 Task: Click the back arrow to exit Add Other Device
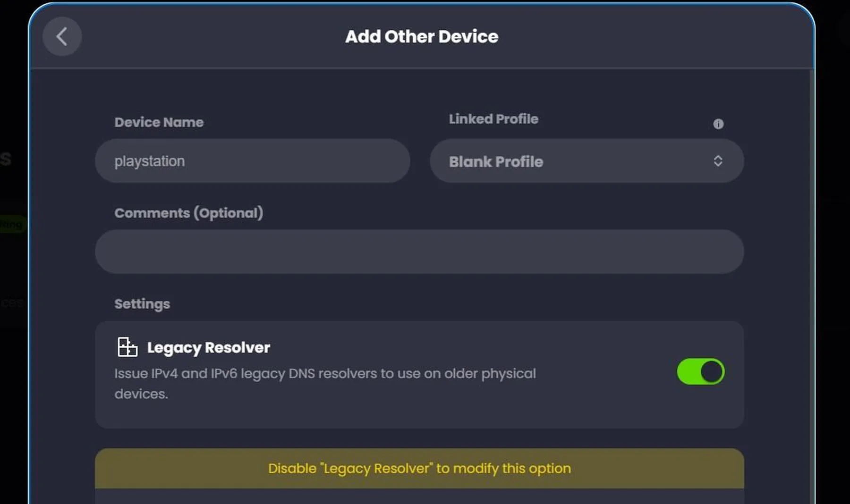pos(62,36)
